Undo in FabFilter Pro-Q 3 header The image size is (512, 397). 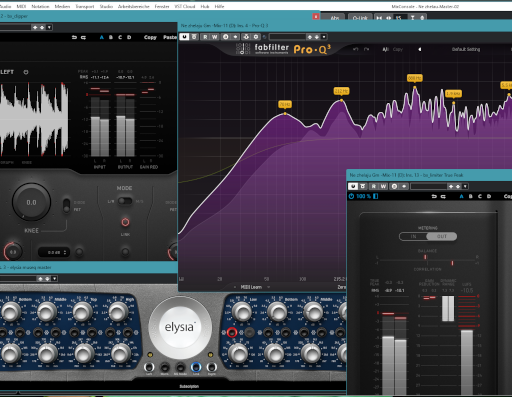(356, 49)
